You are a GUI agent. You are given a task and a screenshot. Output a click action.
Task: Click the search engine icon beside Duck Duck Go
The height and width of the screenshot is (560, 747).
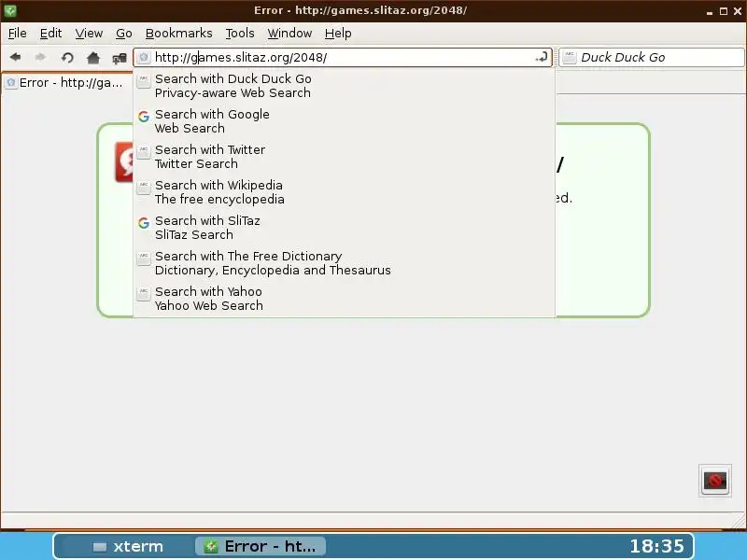click(x=570, y=58)
